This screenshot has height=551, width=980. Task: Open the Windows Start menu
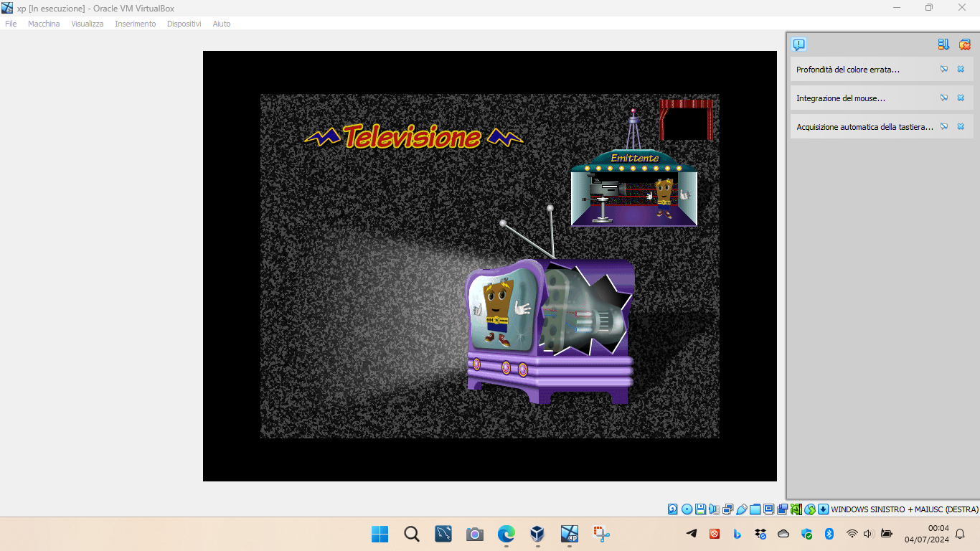click(380, 534)
